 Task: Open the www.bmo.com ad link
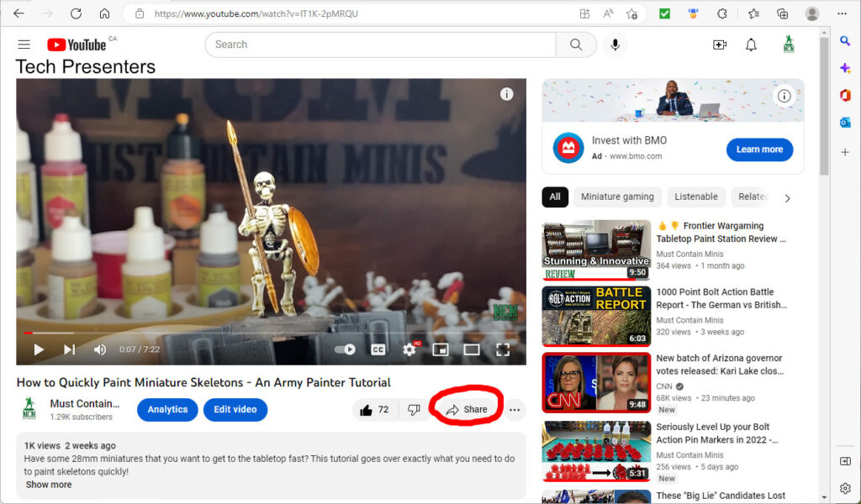pyautogui.click(x=636, y=156)
